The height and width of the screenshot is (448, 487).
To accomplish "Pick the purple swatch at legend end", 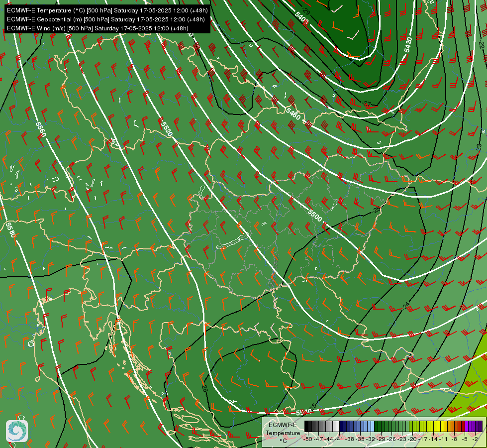I will click(481, 426).
